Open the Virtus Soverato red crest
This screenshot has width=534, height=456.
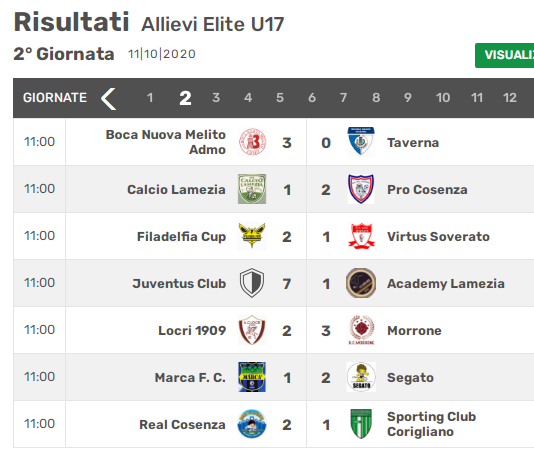(x=361, y=236)
